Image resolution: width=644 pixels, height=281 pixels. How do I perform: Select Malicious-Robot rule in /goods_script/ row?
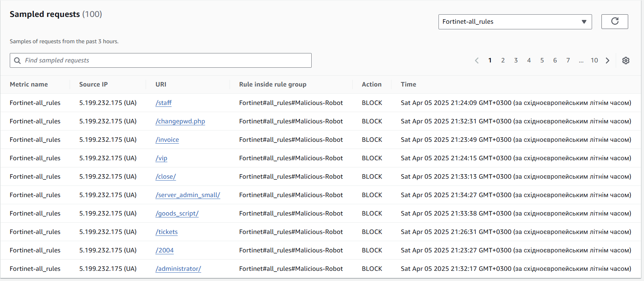point(291,213)
